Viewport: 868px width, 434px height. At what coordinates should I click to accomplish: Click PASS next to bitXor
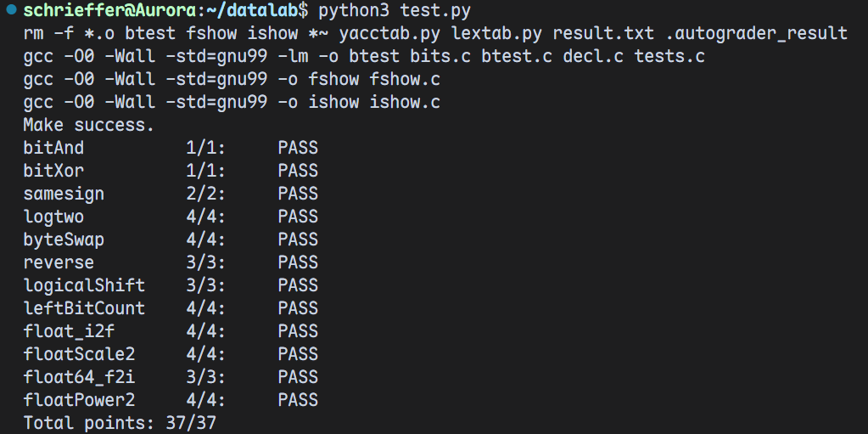[x=298, y=172]
